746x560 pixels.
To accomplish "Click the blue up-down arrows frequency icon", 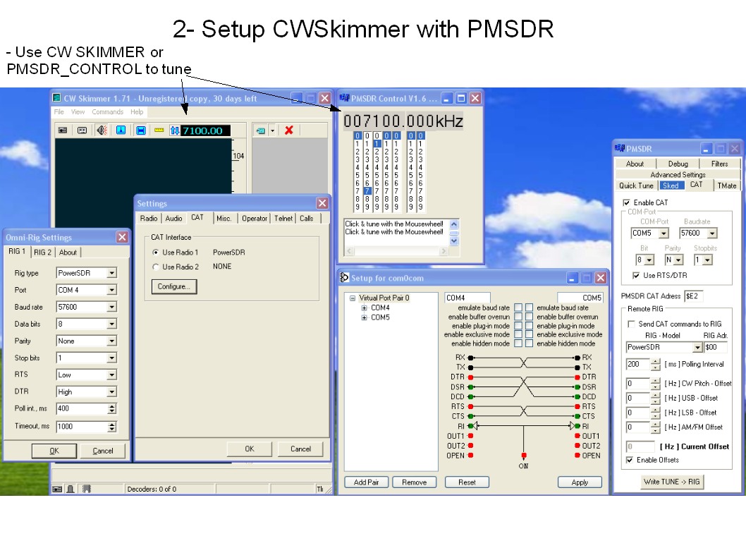I will (x=175, y=130).
